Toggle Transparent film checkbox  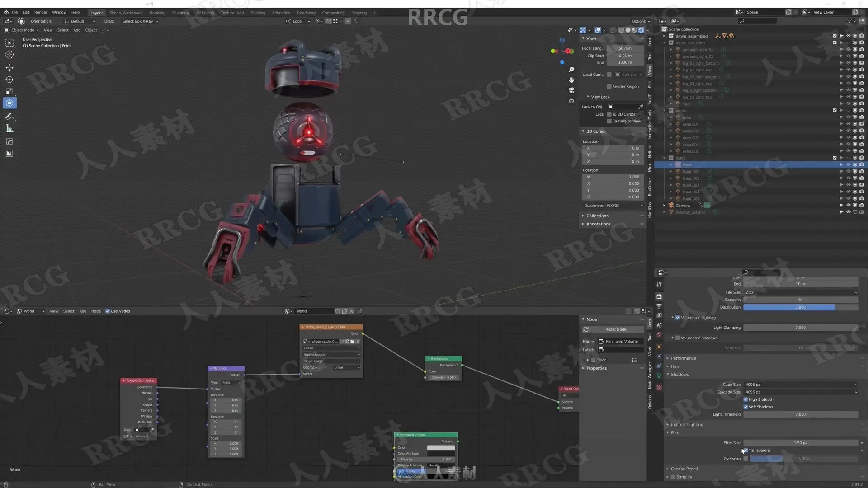tap(745, 450)
